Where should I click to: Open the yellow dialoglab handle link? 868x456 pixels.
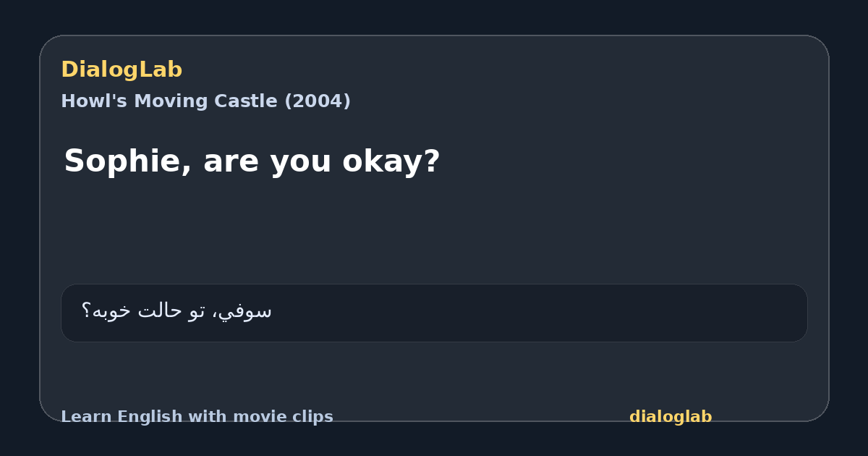(x=671, y=417)
